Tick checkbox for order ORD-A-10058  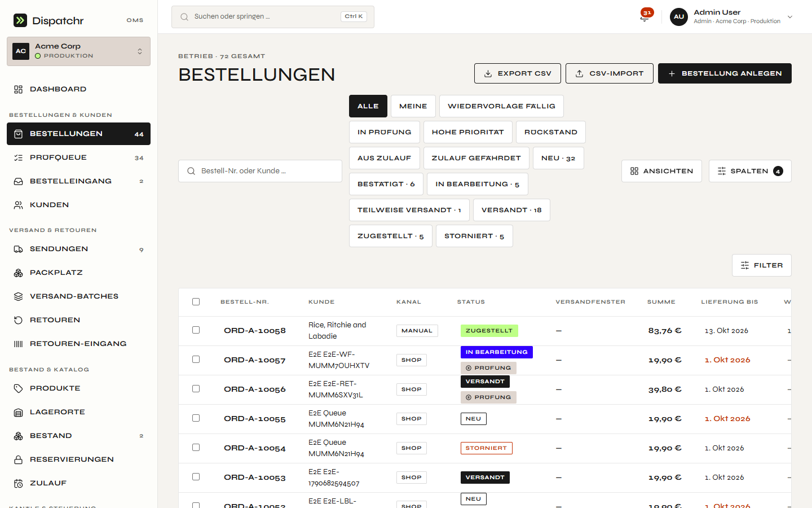point(196,330)
